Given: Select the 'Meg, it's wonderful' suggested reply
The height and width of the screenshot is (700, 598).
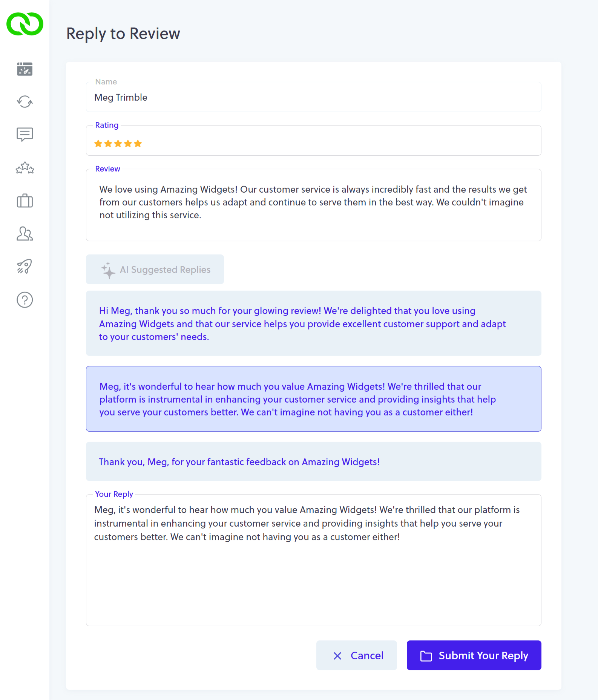Looking at the screenshot, I should pos(314,399).
